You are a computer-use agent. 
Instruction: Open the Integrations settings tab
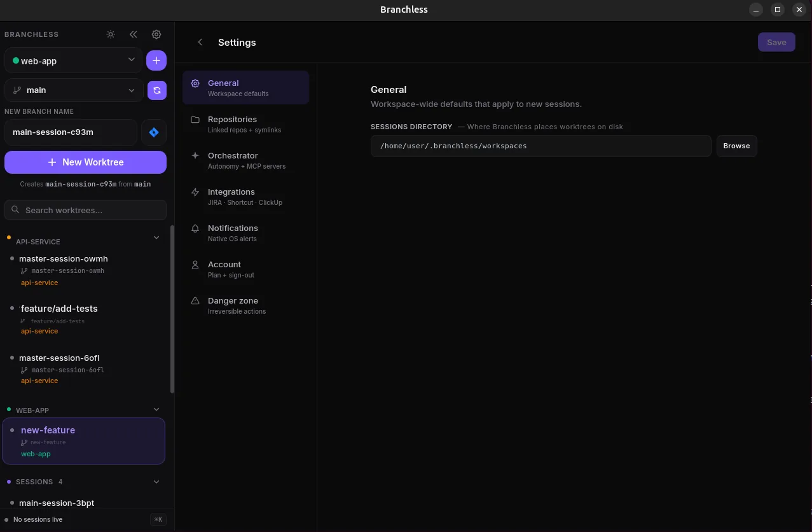pos(245,197)
